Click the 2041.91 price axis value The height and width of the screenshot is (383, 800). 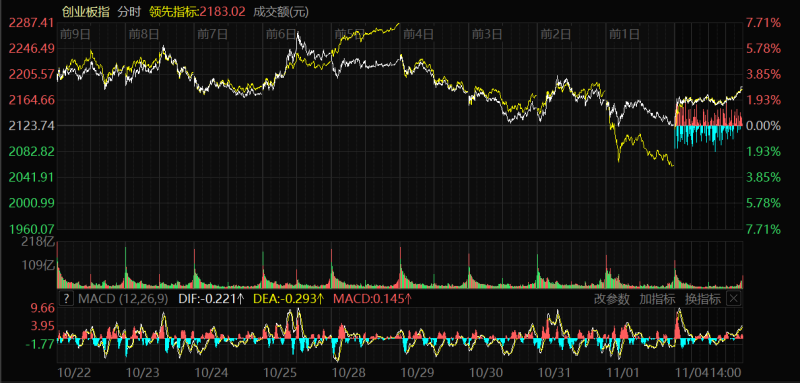coord(32,177)
